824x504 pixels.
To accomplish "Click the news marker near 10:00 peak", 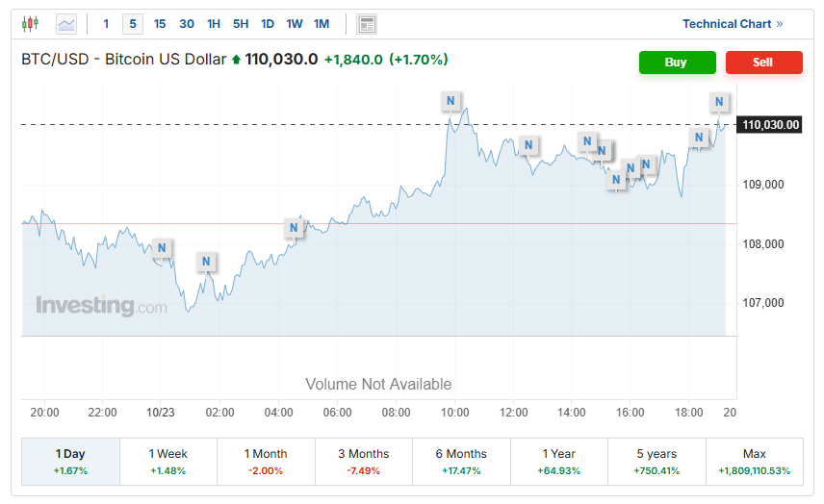I will [451, 100].
